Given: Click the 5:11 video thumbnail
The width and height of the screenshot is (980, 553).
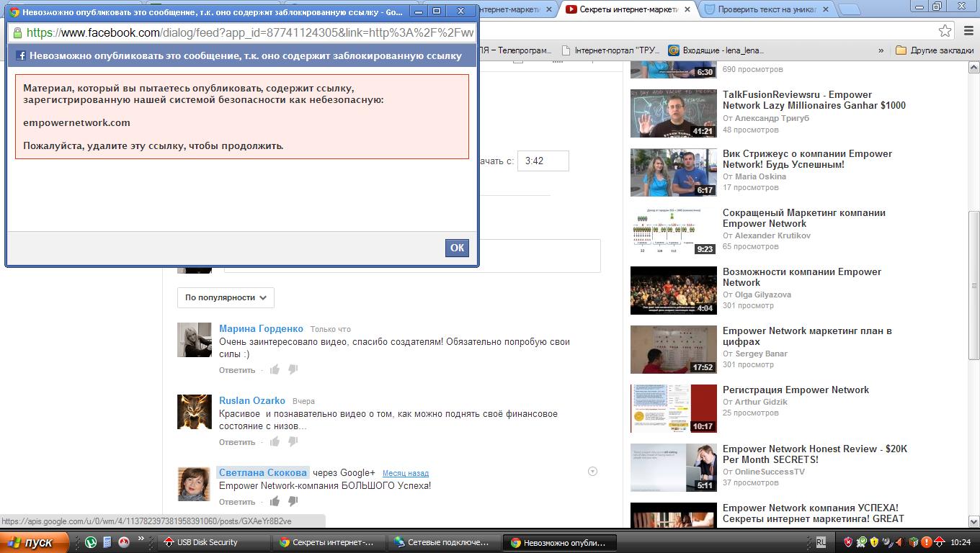Looking at the screenshot, I should (674, 467).
